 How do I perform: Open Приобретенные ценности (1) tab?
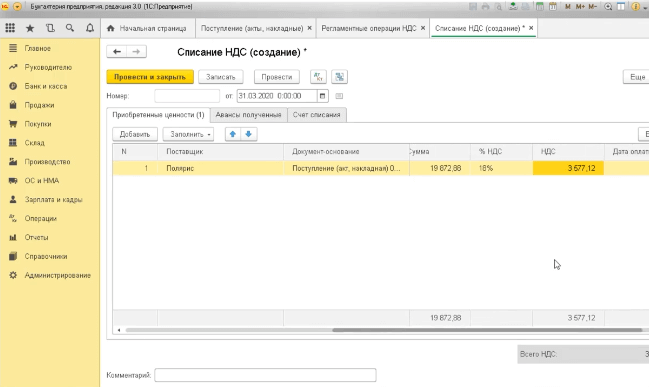pyautogui.click(x=158, y=115)
